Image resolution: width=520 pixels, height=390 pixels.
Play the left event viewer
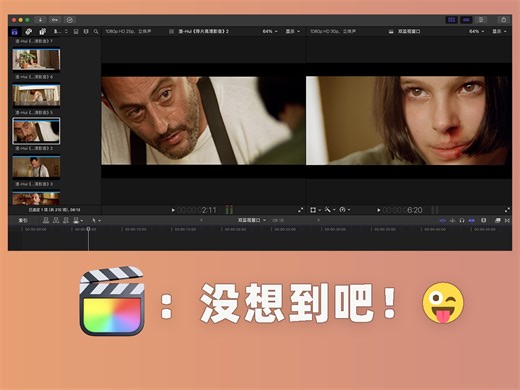[x=173, y=210]
